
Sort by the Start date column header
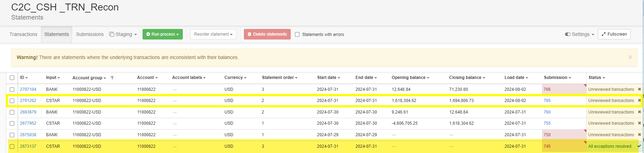coord(328,78)
